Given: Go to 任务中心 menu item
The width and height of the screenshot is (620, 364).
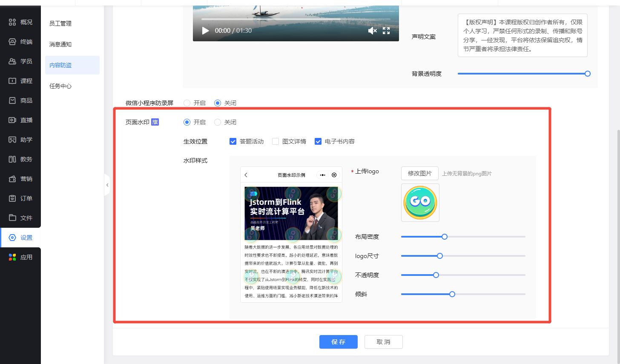Looking at the screenshot, I should pyautogui.click(x=60, y=86).
